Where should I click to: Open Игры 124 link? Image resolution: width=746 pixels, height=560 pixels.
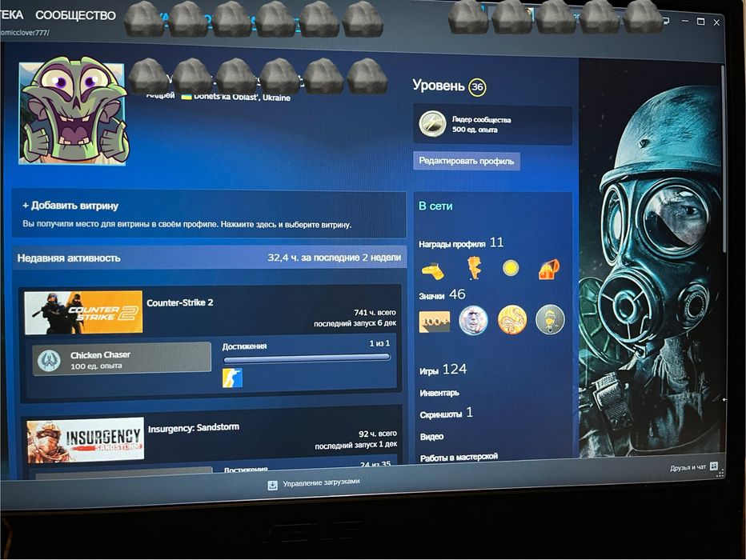[x=443, y=370]
